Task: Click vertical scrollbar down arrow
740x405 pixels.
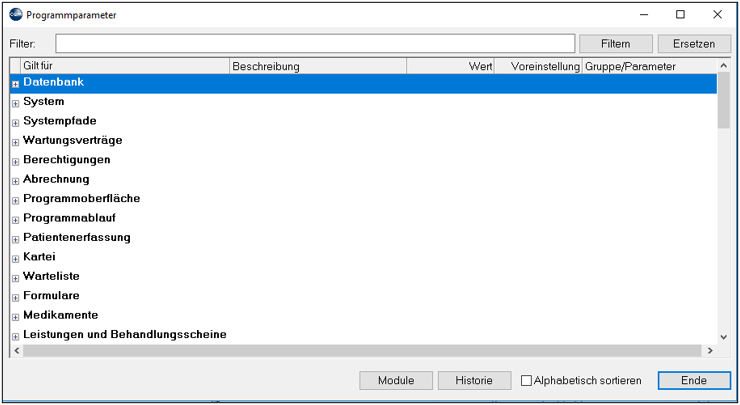Action: click(x=723, y=337)
